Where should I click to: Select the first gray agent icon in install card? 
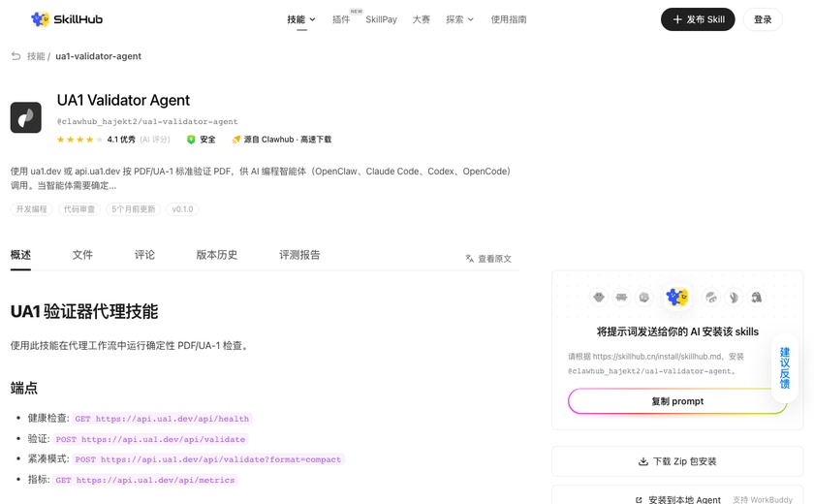599,298
